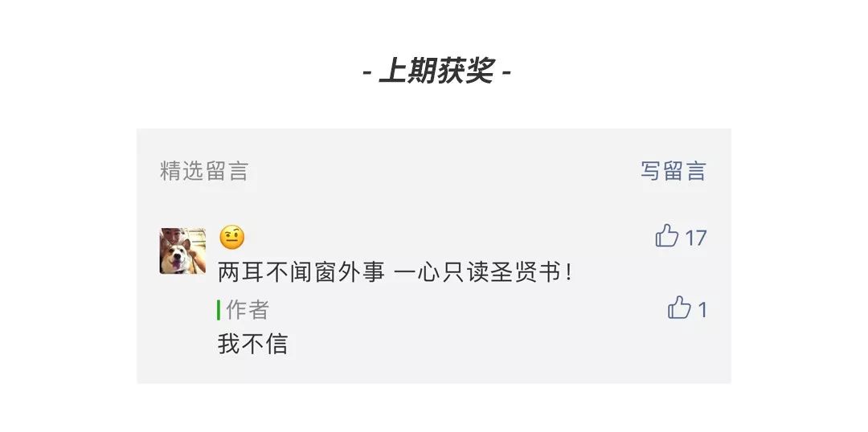
Task: Like the comment with 17 likes
Action: tap(667, 236)
